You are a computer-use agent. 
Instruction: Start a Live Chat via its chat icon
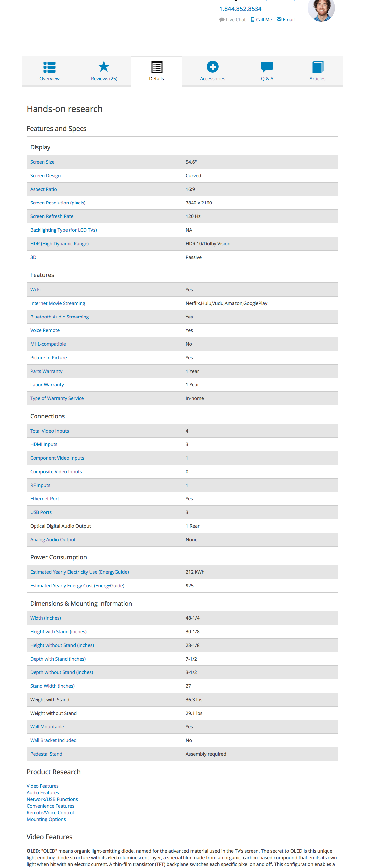221,19
